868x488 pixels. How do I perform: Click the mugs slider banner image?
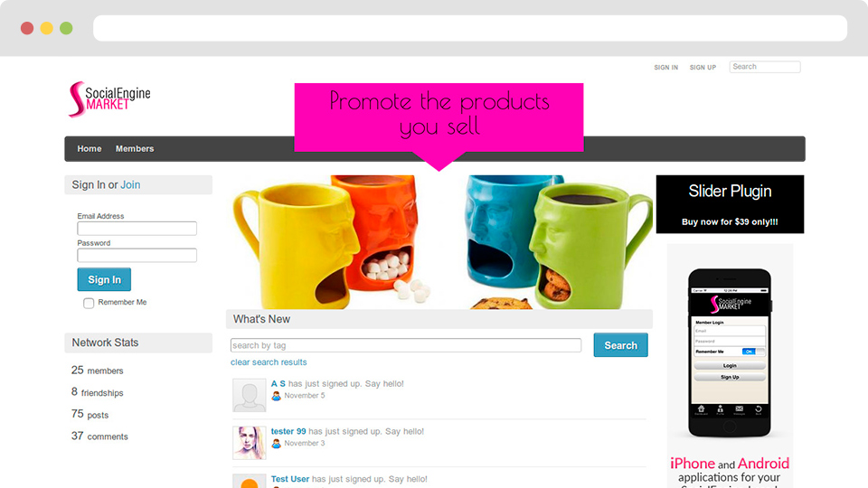pos(439,242)
